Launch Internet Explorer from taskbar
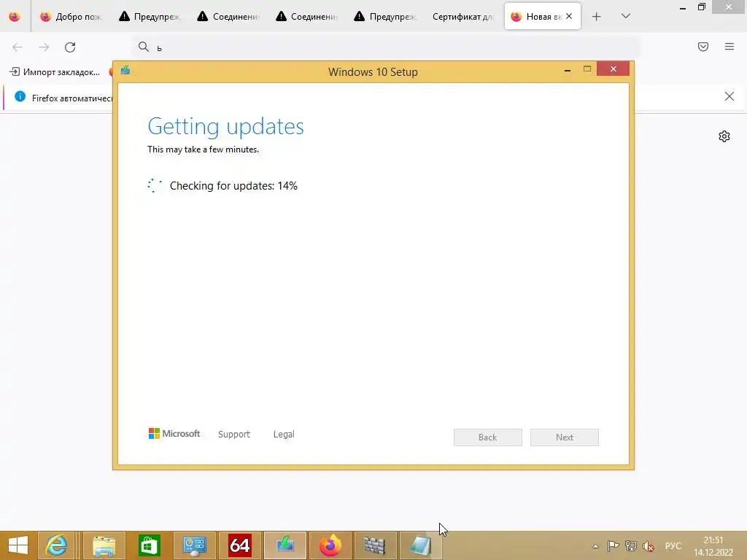 pyautogui.click(x=56, y=545)
